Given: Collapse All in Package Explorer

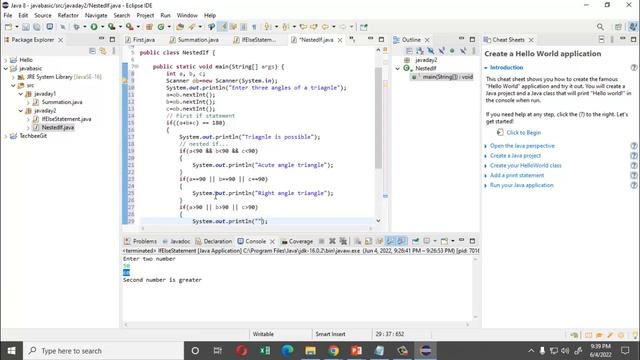Looking at the screenshot, I should 93,51.
